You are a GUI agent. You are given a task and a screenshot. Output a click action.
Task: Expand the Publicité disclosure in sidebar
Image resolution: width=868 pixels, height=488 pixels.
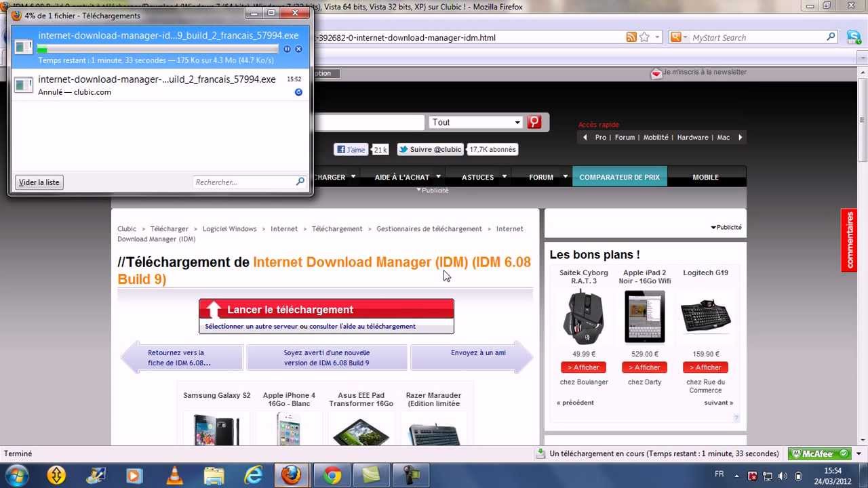point(726,227)
